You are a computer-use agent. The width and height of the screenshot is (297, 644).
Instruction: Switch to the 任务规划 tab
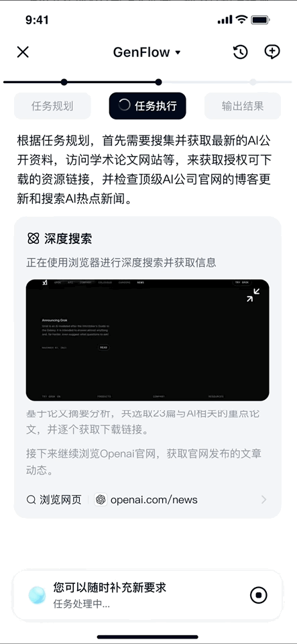click(52, 106)
